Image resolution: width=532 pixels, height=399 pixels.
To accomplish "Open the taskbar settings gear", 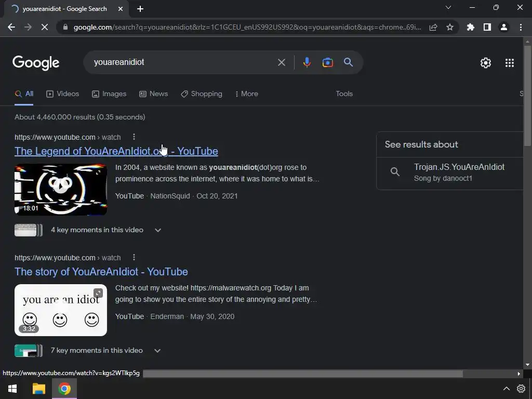I will tap(521, 389).
